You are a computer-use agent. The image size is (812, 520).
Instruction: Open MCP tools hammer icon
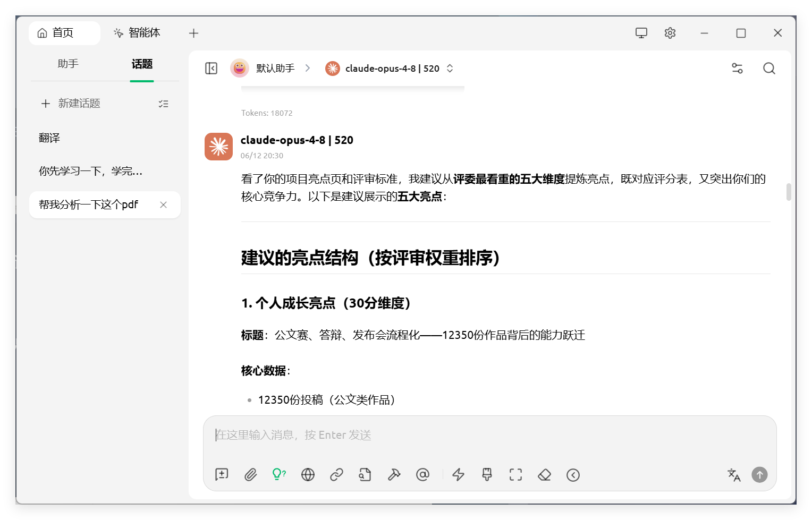tap(394, 475)
